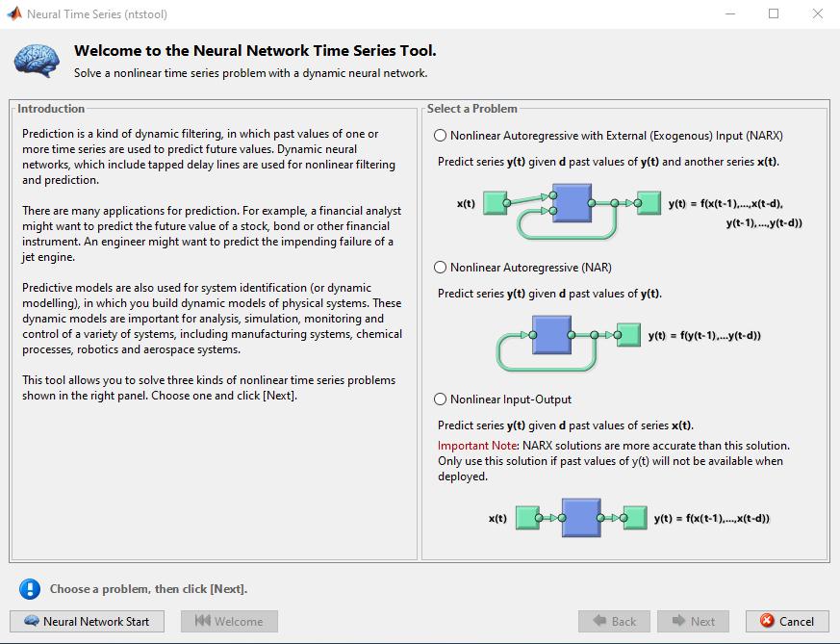Click 'Predict series y(t) given d past values of y(t).'
The image size is (840, 644).
click(549, 294)
